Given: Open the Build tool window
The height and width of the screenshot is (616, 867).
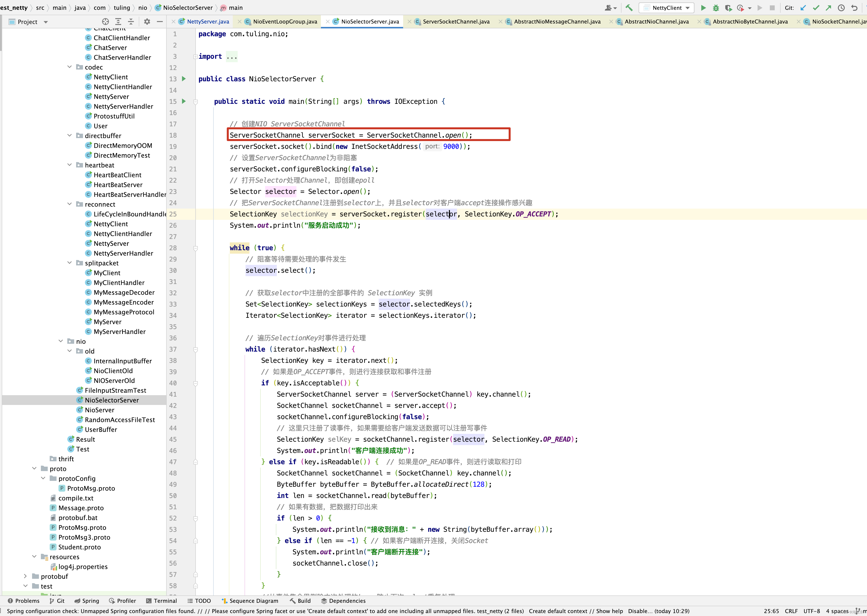Looking at the screenshot, I should point(300,601).
